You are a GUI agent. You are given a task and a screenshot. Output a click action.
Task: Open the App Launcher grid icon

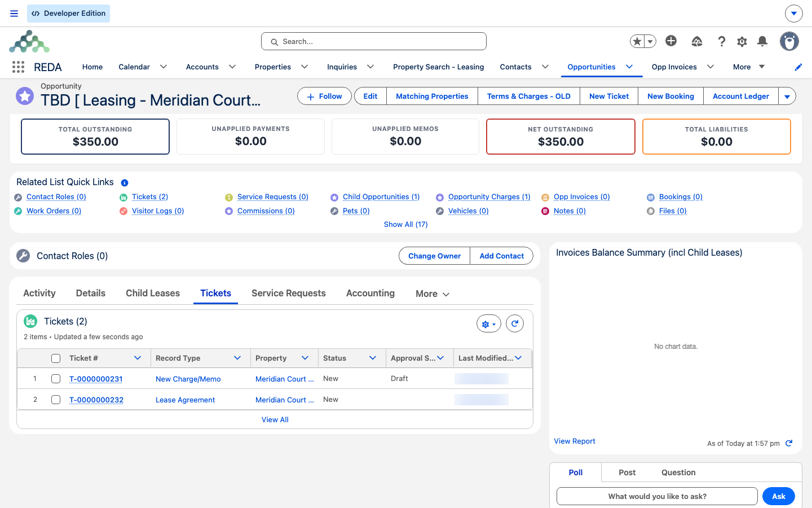pyautogui.click(x=18, y=67)
